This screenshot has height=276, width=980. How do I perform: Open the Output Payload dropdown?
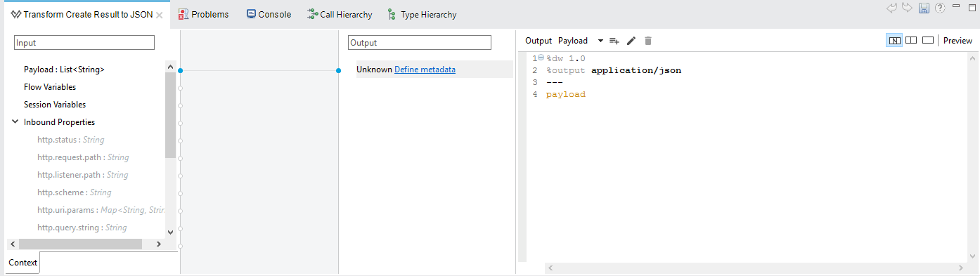600,41
